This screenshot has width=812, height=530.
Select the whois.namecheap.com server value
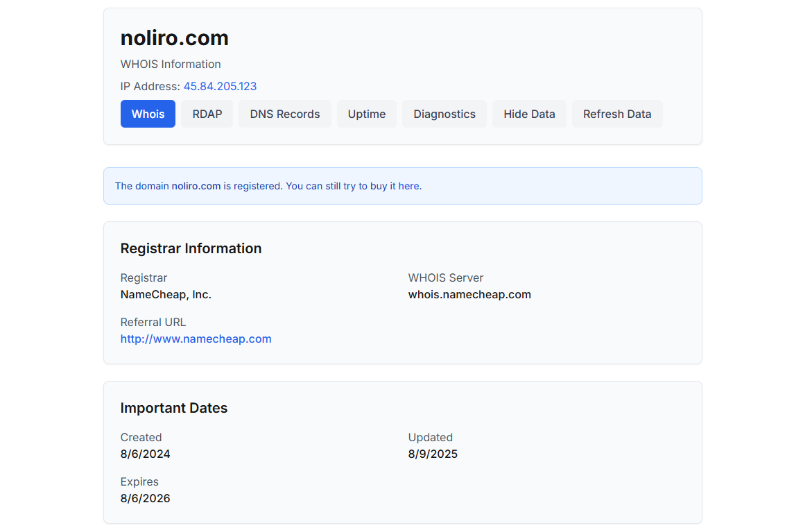[469, 294]
